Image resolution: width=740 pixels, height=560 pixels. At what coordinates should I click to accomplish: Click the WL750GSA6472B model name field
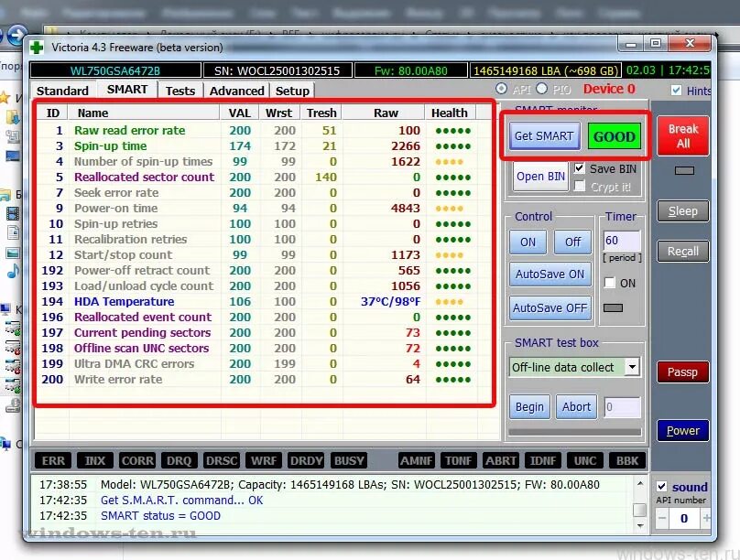pos(115,70)
